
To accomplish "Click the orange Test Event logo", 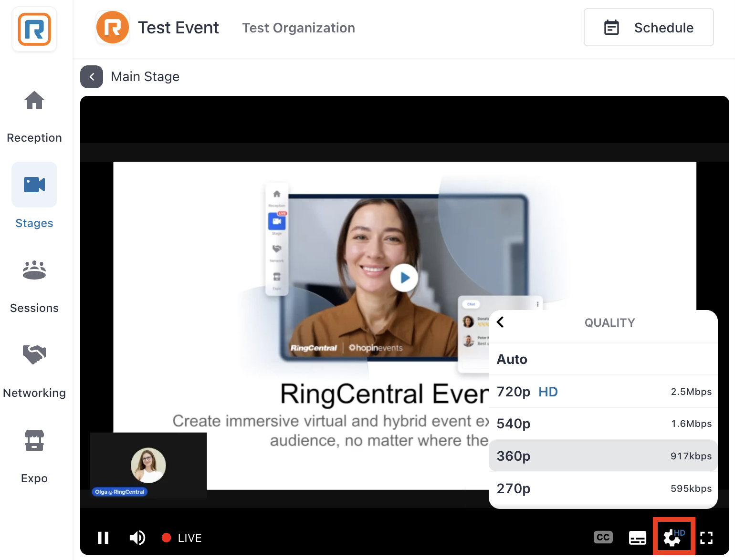I will [113, 28].
